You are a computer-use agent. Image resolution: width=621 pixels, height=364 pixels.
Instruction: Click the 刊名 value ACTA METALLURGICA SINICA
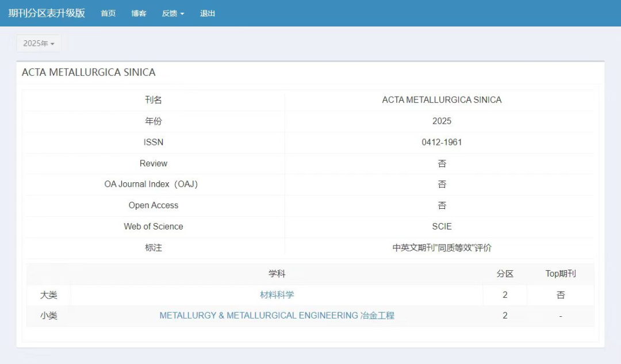[442, 100]
